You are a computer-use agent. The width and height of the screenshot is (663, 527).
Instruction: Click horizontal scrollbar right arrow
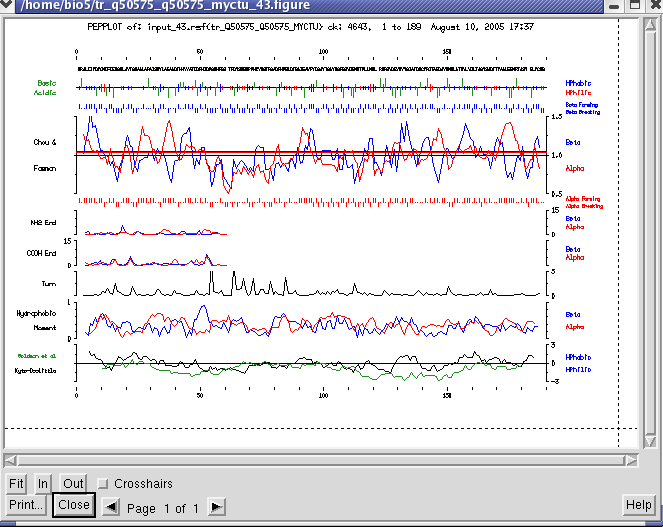pyautogui.click(x=634, y=459)
